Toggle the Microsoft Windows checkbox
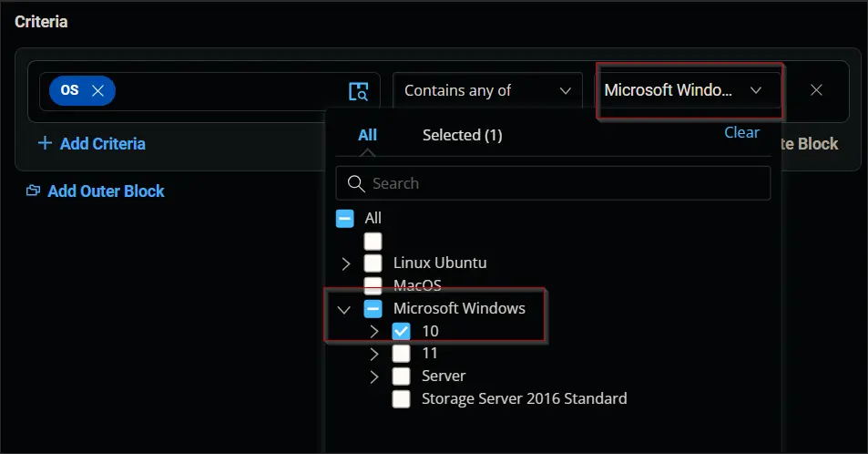Image resolution: width=868 pixels, height=454 pixels. pos(373,309)
